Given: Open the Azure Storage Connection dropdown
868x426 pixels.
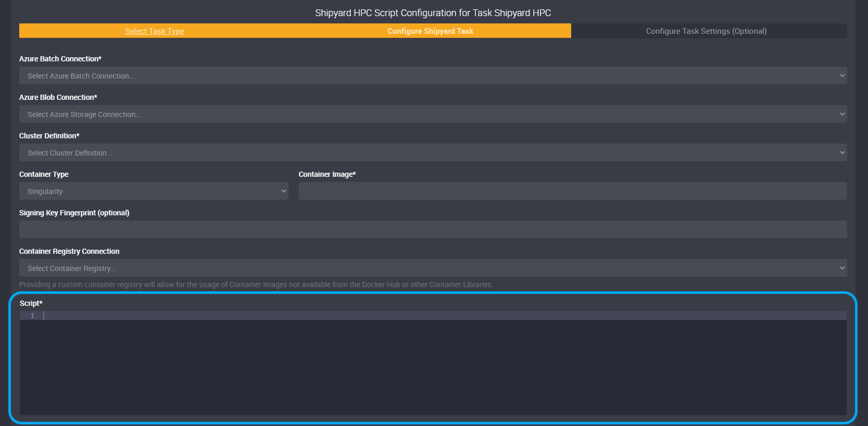Looking at the screenshot, I should [433, 114].
